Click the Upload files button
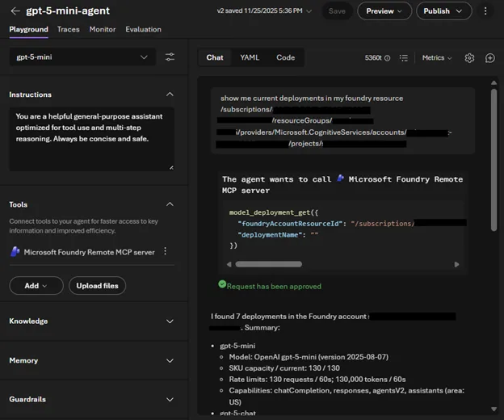This screenshot has width=504, height=420. click(x=96, y=286)
